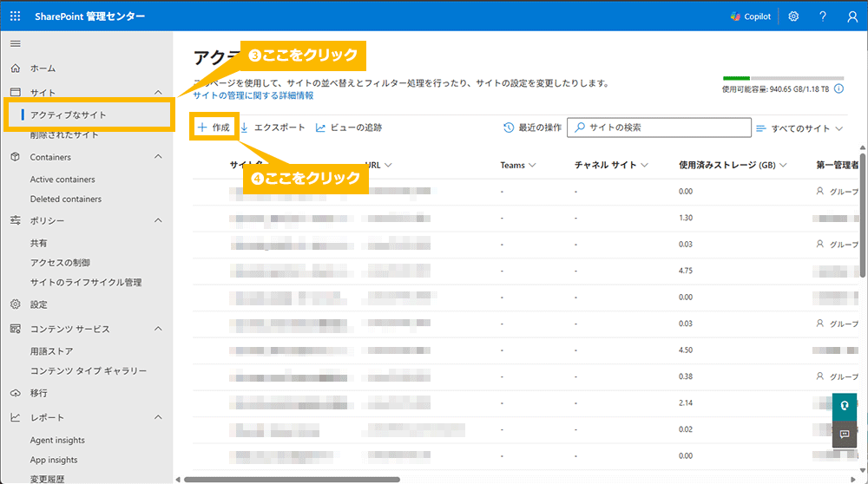Click the storage value 0.02
Image resolution: width=868 pixels, height=484 pixels.
pos(686,430)
